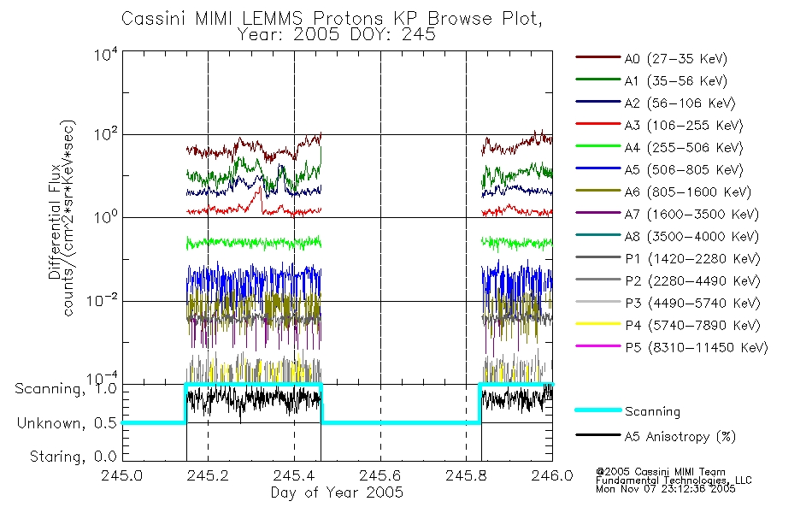Click the x-axis tick label 245.6
812x513 pixels.
pyautogui.click(x=380, y=475)
